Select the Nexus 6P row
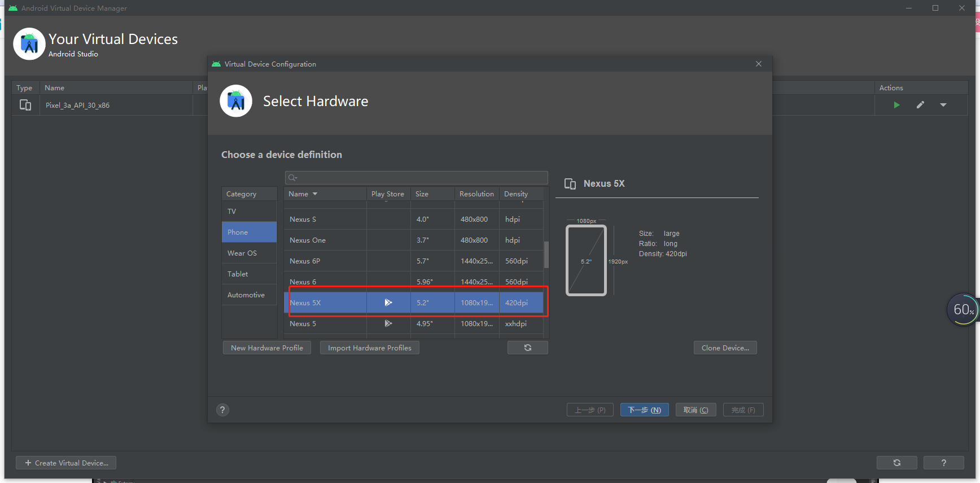980x483 pixels. coord(413,261)
